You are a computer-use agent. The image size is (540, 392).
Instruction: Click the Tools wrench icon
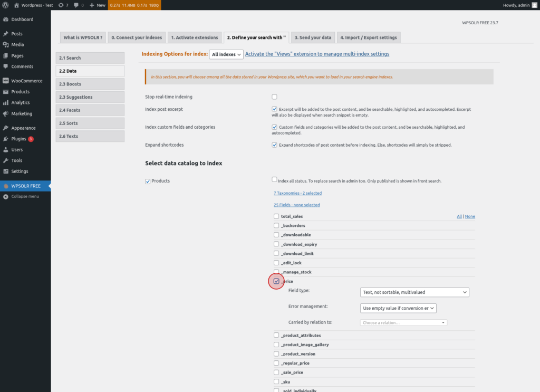(5, 160)
